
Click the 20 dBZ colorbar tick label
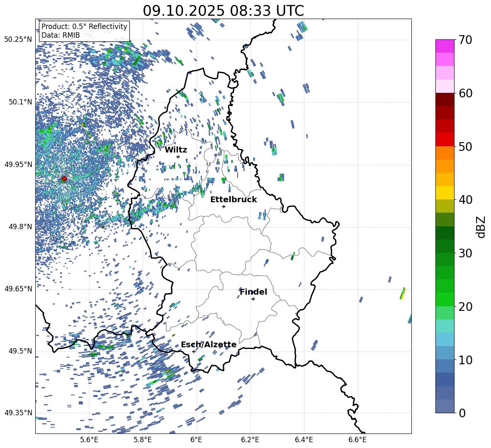[465, 307]
